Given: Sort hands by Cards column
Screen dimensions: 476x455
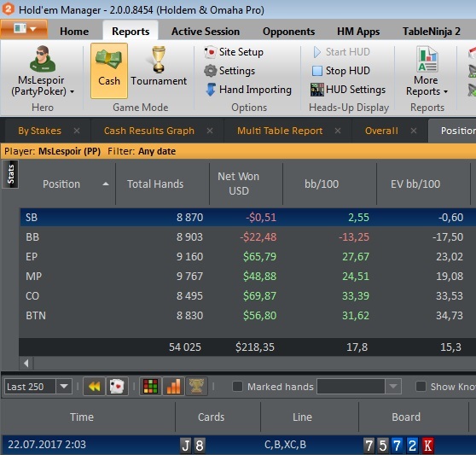Looking at the screenshot, I should pyautogui.click(x=211, y=417).
